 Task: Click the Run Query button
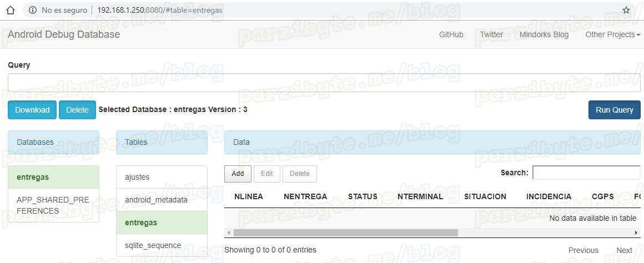[x=614, y=110]
